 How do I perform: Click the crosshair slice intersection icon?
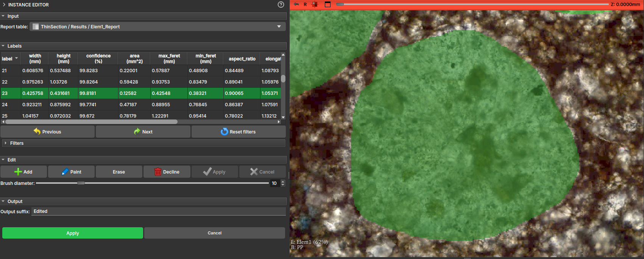click(315, 5)
